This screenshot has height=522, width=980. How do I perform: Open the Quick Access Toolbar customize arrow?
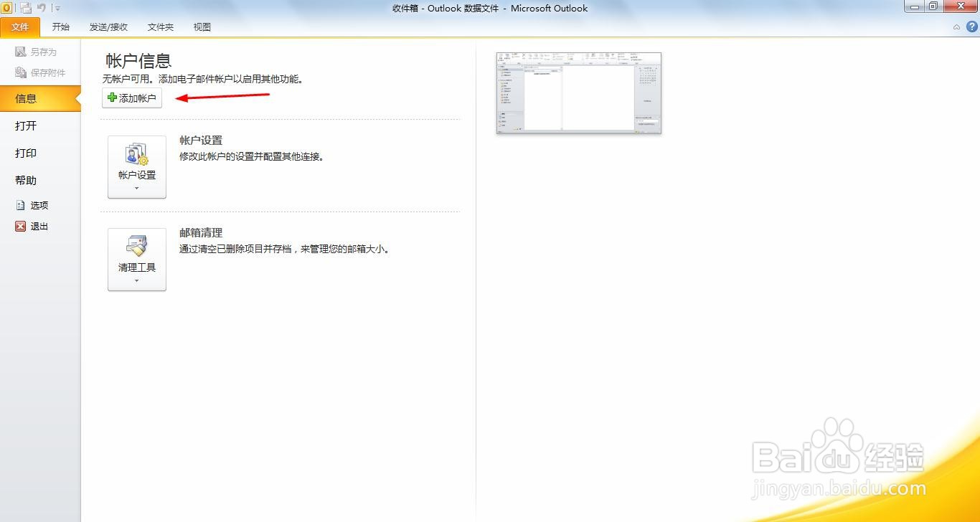(57, 9)
